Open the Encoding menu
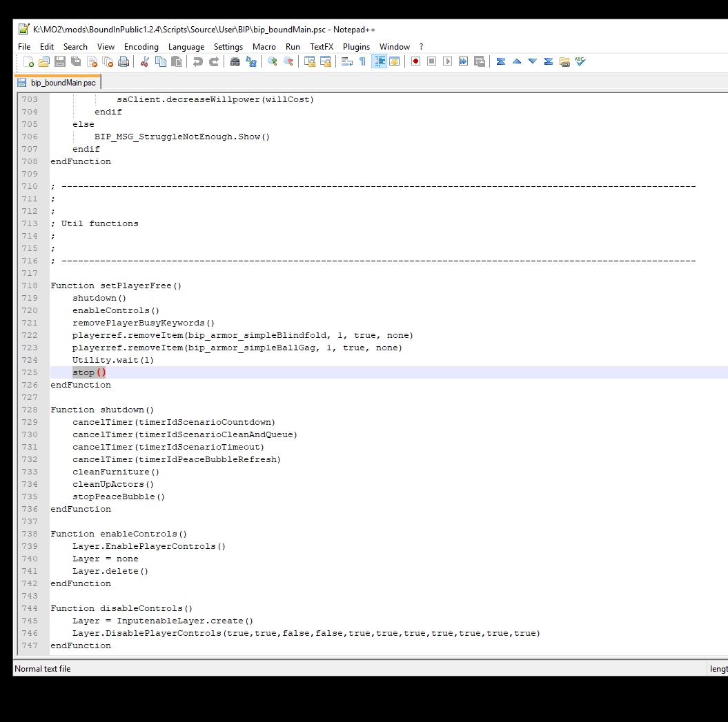Viewport: 728px width, 722px height. [x=141, y=46]
